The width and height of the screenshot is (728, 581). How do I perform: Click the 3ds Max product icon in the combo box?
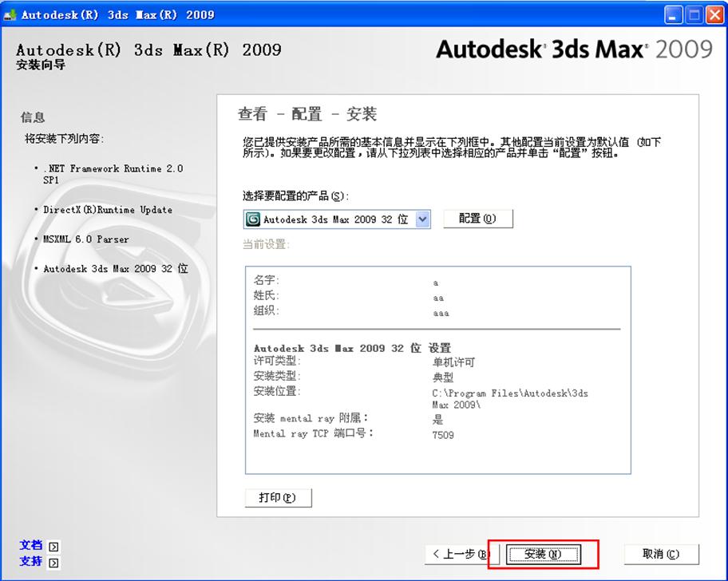(x=252, y=219)
